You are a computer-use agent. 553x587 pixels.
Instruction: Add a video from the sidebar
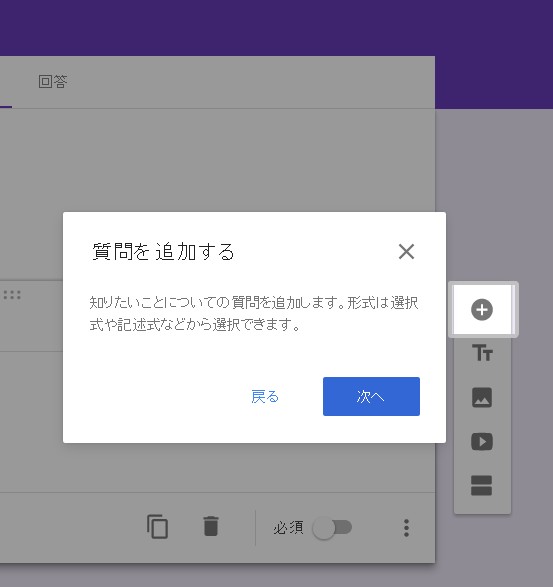pos(481,441)
